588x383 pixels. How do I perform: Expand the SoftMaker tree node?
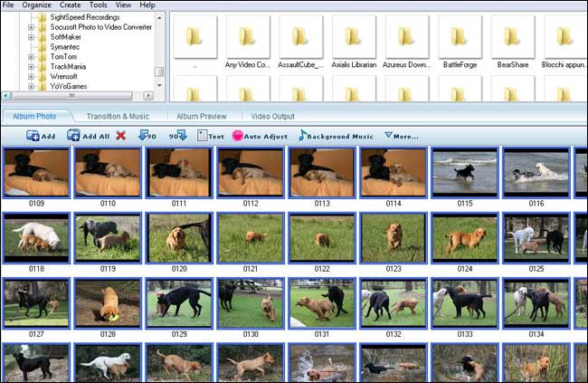[x=31, y=37]
